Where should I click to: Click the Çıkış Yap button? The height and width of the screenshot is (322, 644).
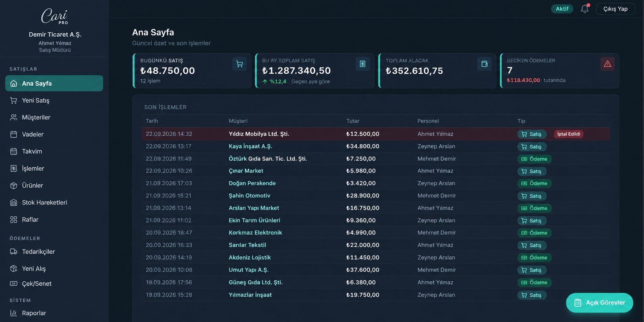click(615, 9)
